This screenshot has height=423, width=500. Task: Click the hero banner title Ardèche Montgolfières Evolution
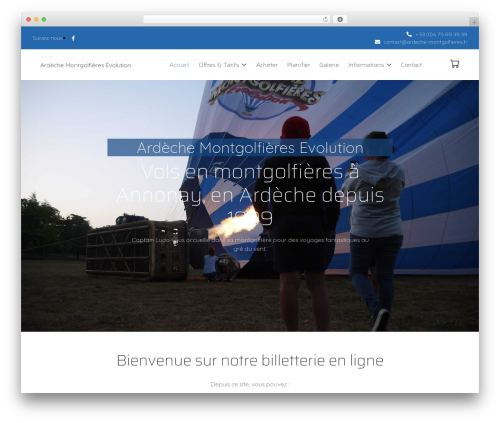point(250,148)
